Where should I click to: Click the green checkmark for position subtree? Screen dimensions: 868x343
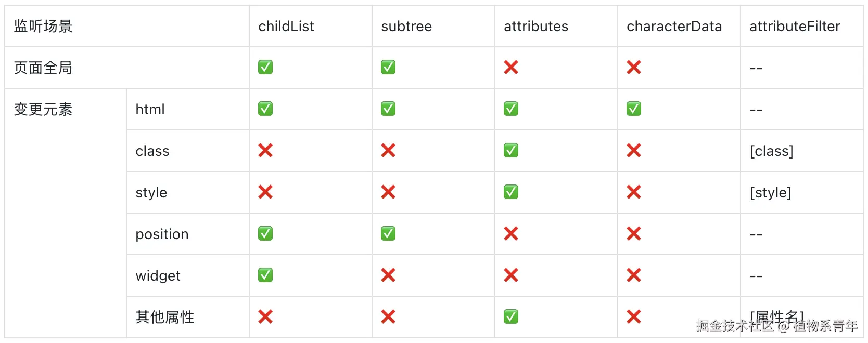coord(388,234)
